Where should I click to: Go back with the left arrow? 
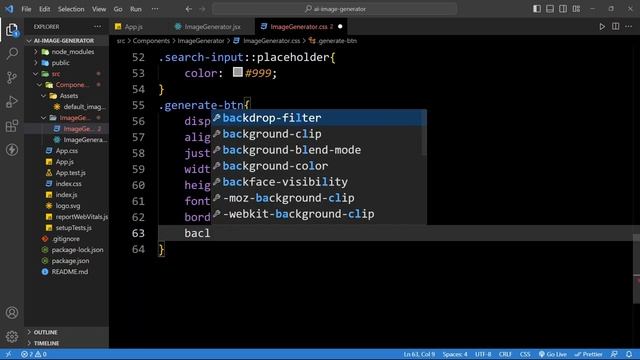coord(189,9)
